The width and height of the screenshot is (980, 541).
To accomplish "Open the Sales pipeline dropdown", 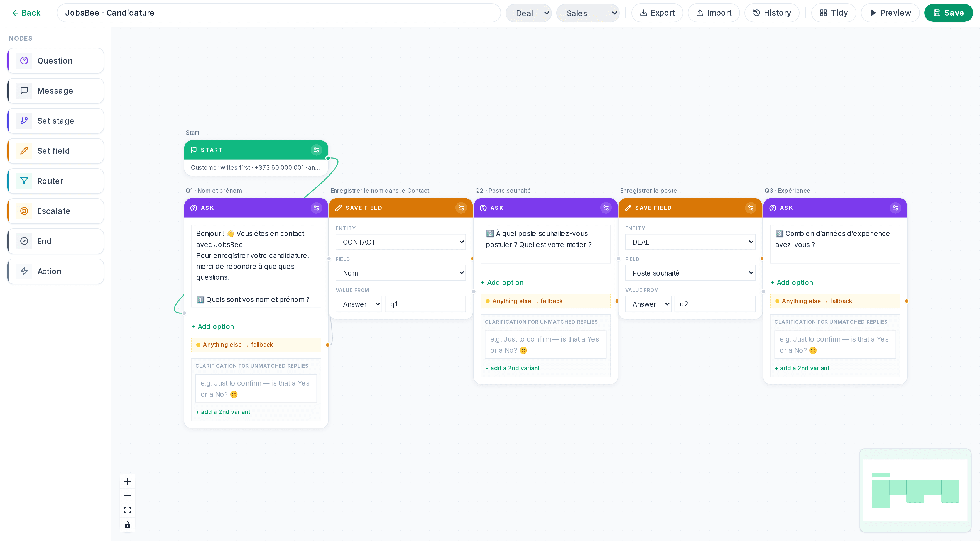I will pyautogui.click(x=588, y=13).
